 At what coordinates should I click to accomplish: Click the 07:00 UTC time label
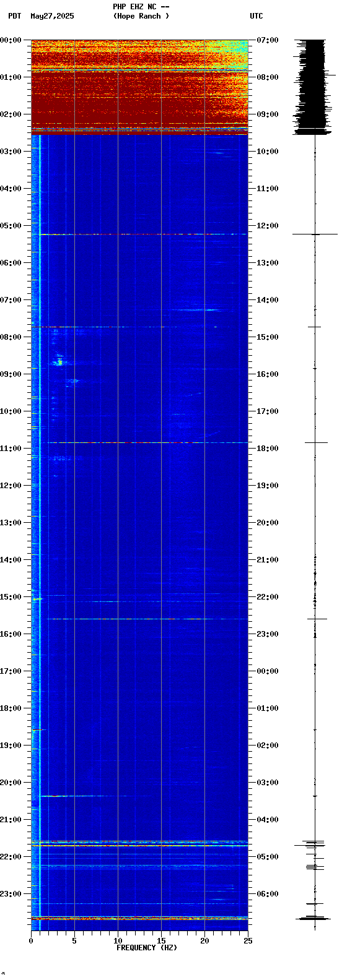pyautogui.click(x=268, y=40)
